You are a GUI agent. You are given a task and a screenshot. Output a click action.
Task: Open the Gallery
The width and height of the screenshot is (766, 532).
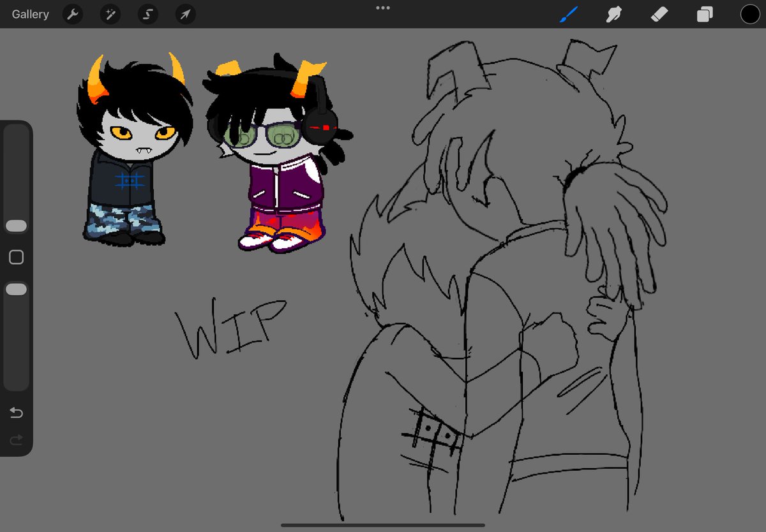tap(30, 14)
